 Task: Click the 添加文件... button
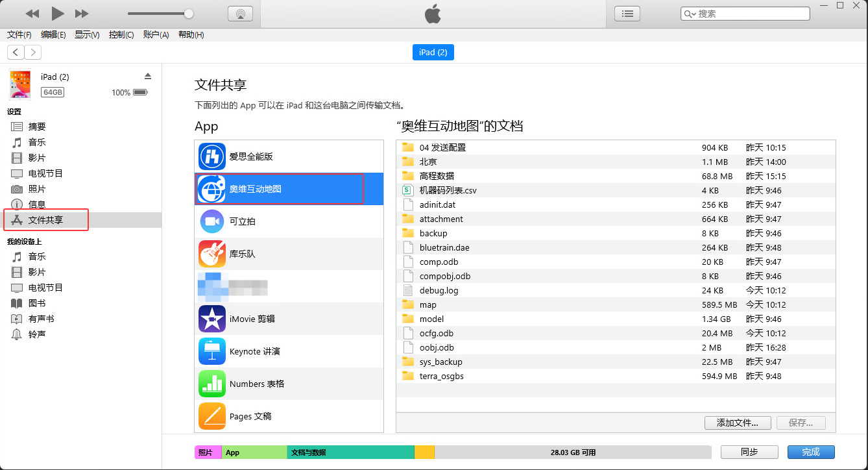[738, 423]
